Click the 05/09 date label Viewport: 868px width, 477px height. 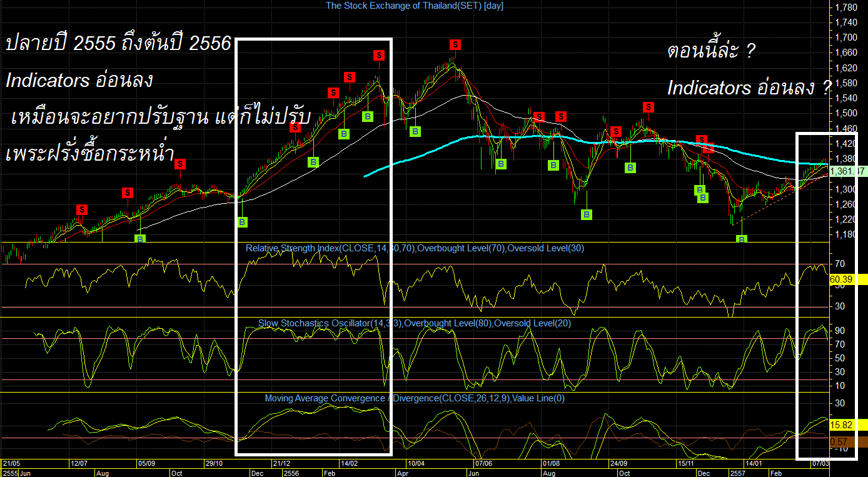[x=147, y=463]
